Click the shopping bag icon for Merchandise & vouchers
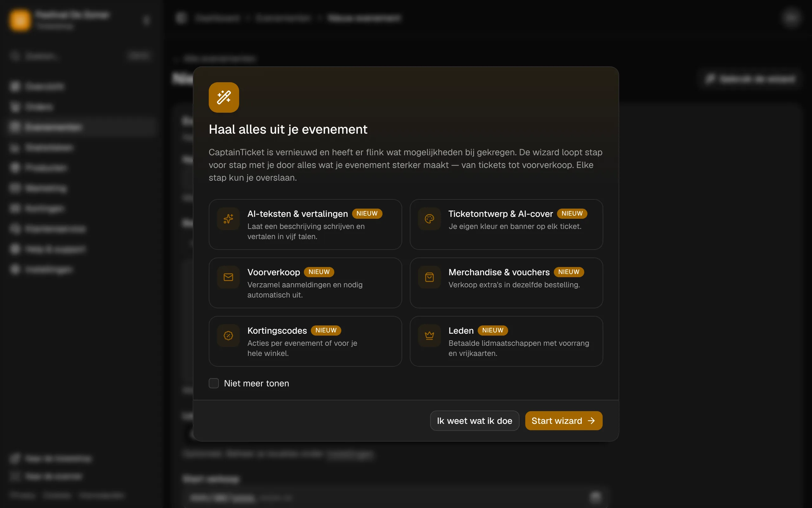The height and width of the screenshot is (508, 812). [x=429, y=277]
